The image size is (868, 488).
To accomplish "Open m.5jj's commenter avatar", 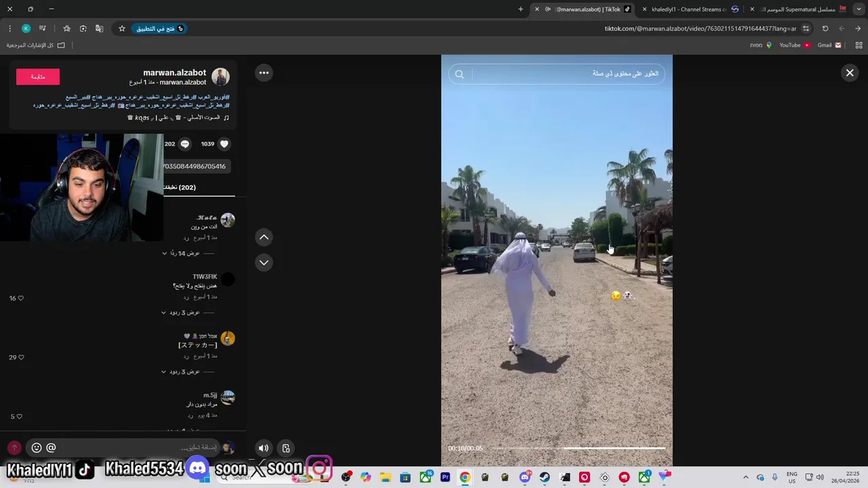I will click(228, 397).
